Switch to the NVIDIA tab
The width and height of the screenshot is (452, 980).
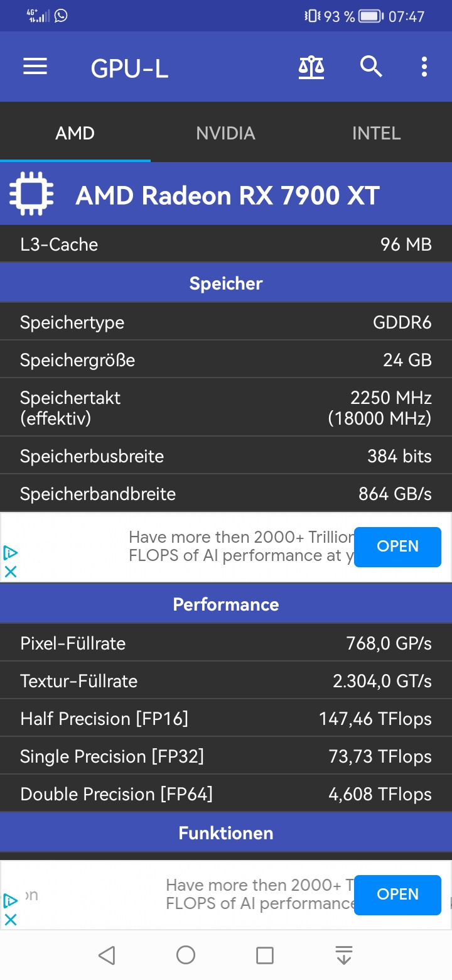pos(225,133)
